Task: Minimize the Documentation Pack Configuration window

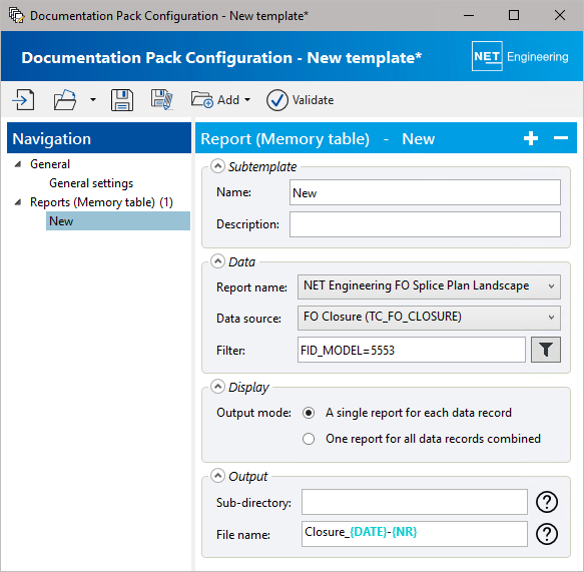Action: tap(469, 16)
